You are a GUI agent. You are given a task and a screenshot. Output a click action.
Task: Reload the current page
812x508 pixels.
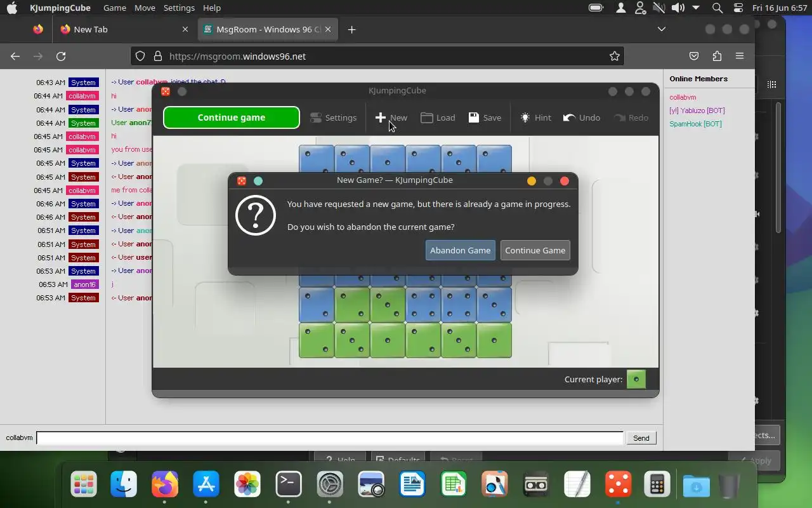61,56
